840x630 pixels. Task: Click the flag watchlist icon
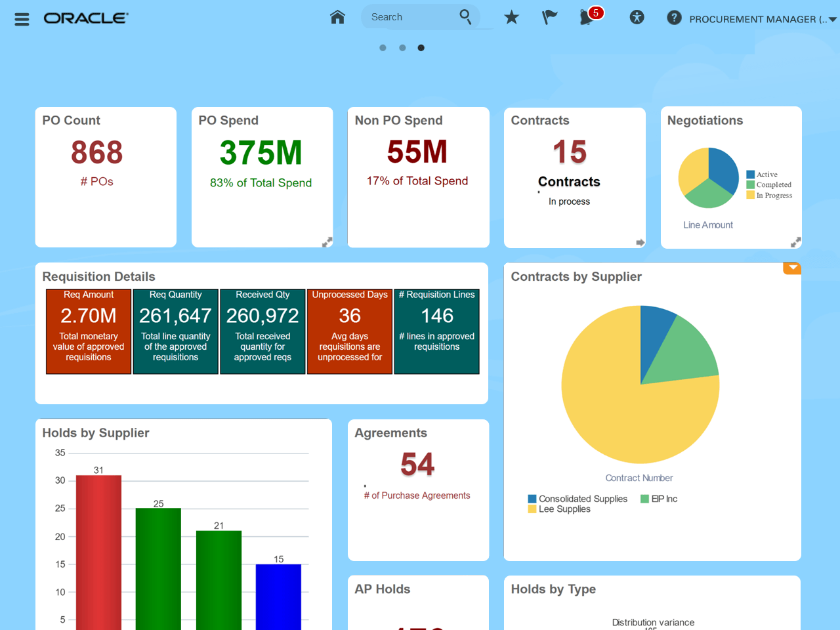[549, 18]
